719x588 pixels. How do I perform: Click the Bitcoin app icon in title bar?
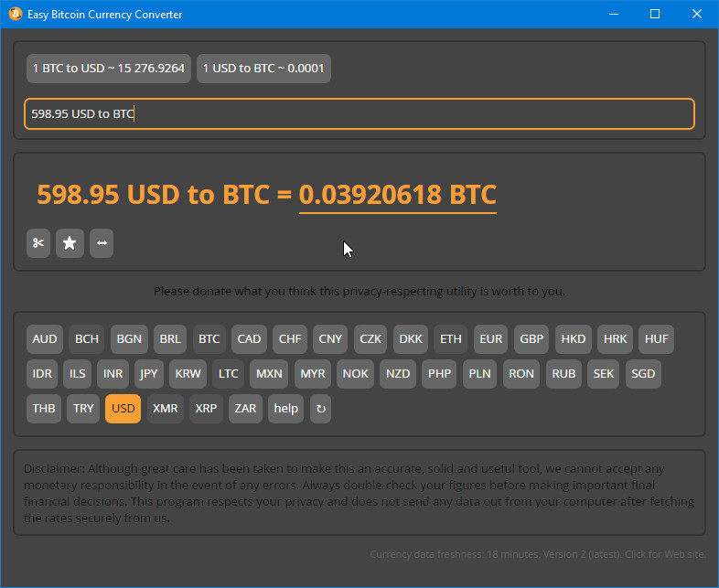pos(16,15)
